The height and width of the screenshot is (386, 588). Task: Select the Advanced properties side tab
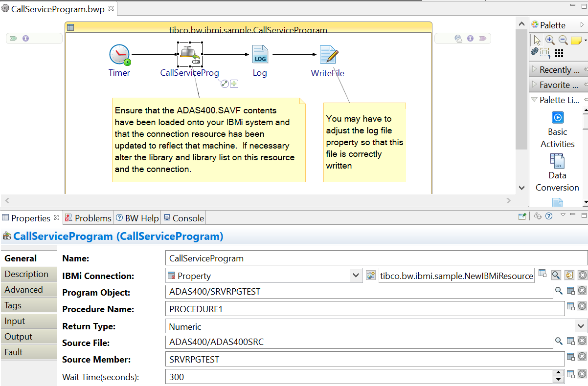click(x=24, y=290)
